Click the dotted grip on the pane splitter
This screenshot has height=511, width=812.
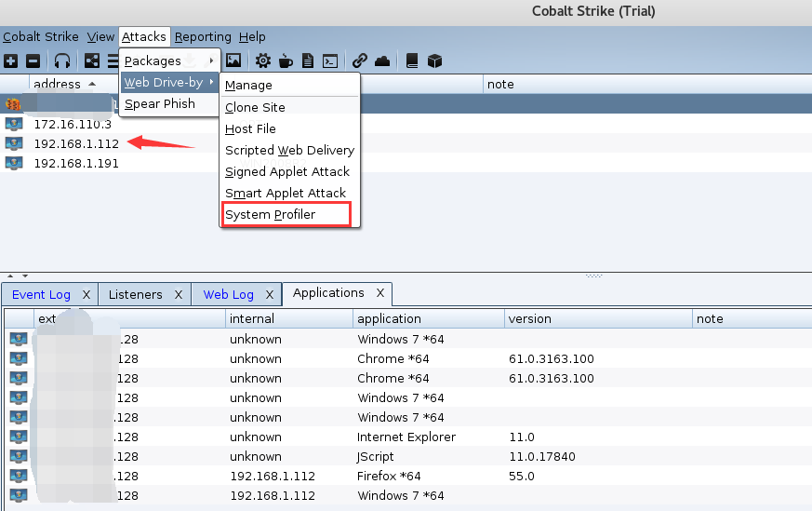594,276
